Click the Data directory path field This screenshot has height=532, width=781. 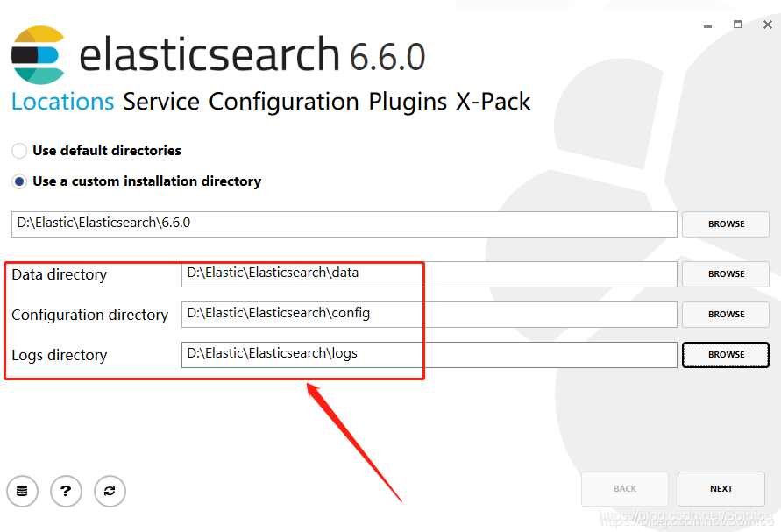pos(430,274)
